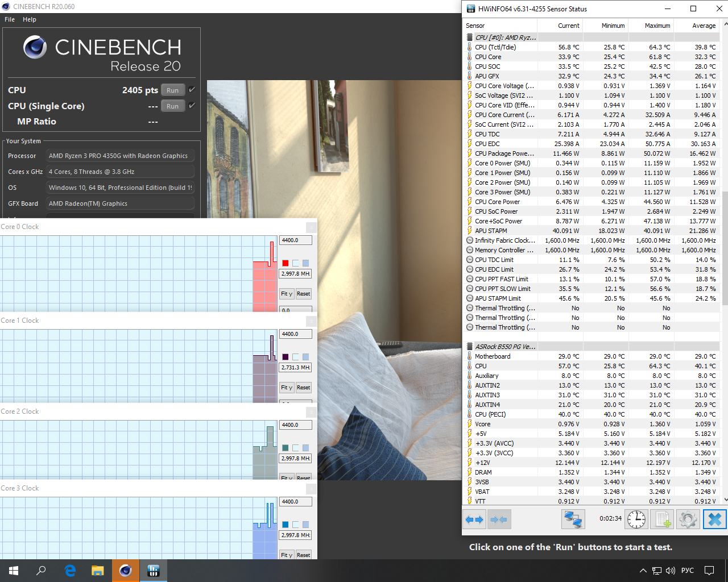Select the +12V sensor row
This screenshot has height=582, width=728.
point(592,463)
